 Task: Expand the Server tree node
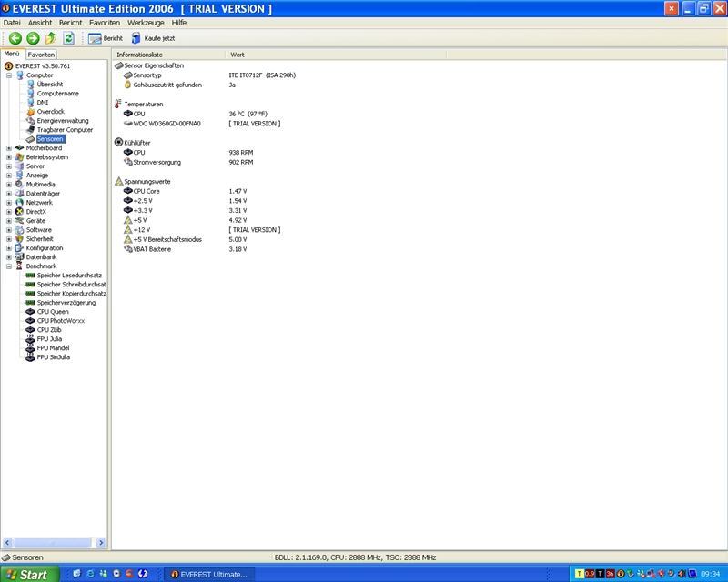[9, 166]
